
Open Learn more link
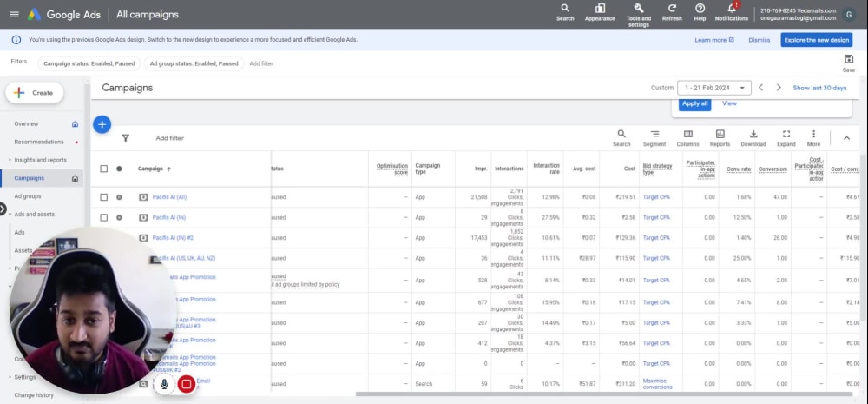click(x=714, y=40)
